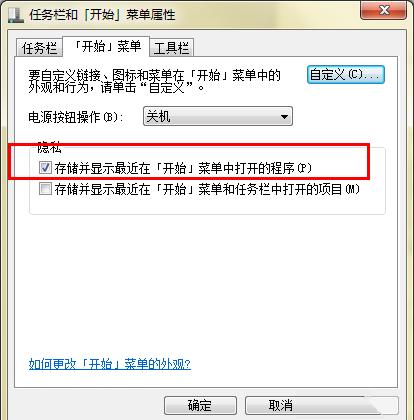Open the 工具栏 tab
Image resolution: width=414 pixels, height=420 pixels.
tap(171, 48)
